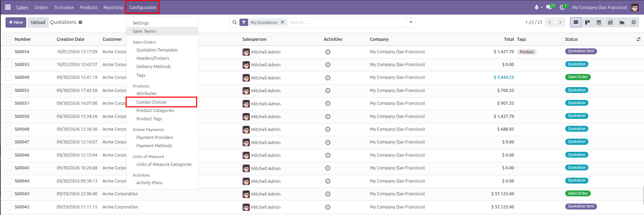This screenshot has width=644, height=215.
Task: Go to previous page of records
Action: (550, 22)
